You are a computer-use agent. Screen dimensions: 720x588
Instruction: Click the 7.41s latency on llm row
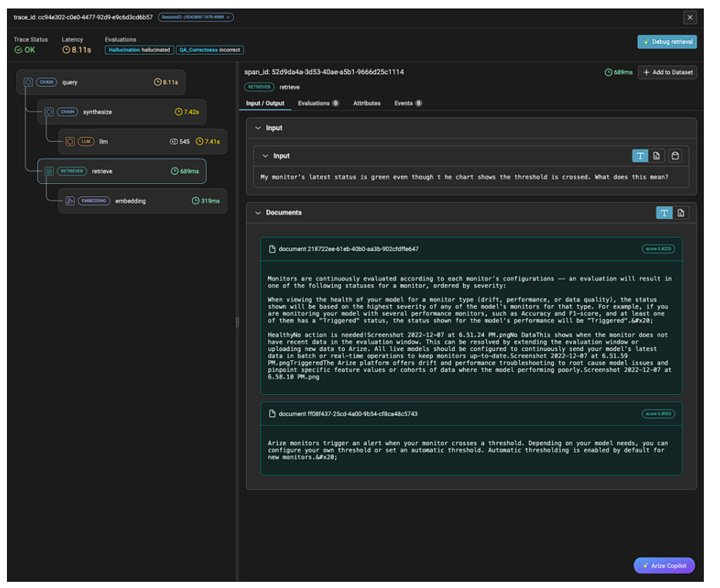click(x=208, y=142)
